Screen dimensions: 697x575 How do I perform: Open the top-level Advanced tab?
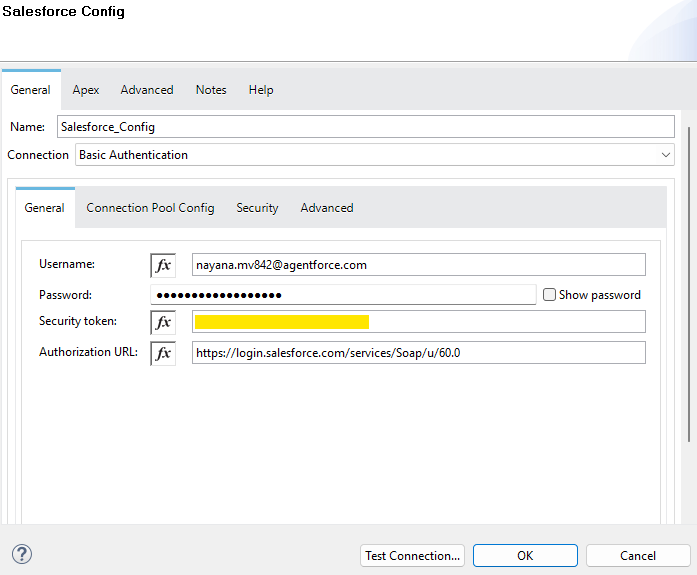point(147,90)
